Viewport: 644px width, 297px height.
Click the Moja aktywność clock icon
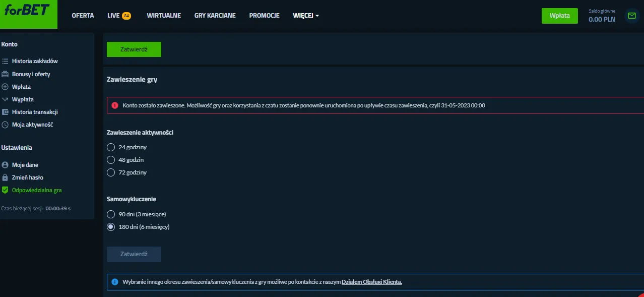pos(5,125)
